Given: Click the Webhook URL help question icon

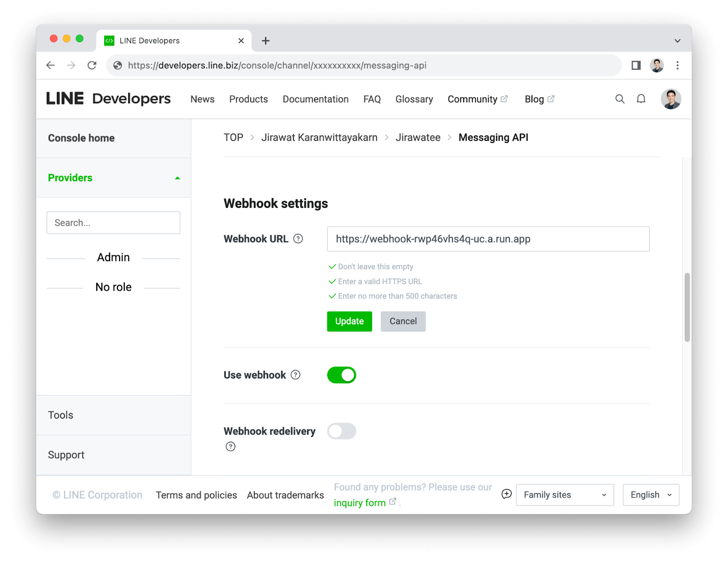Looking at the screenshot, I should 298,239.
